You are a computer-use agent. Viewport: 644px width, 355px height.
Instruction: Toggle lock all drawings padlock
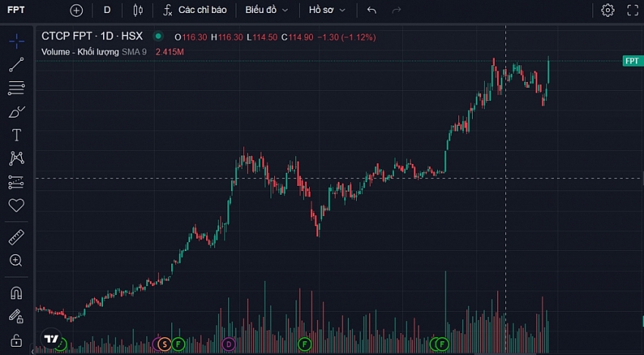(16, 339)
